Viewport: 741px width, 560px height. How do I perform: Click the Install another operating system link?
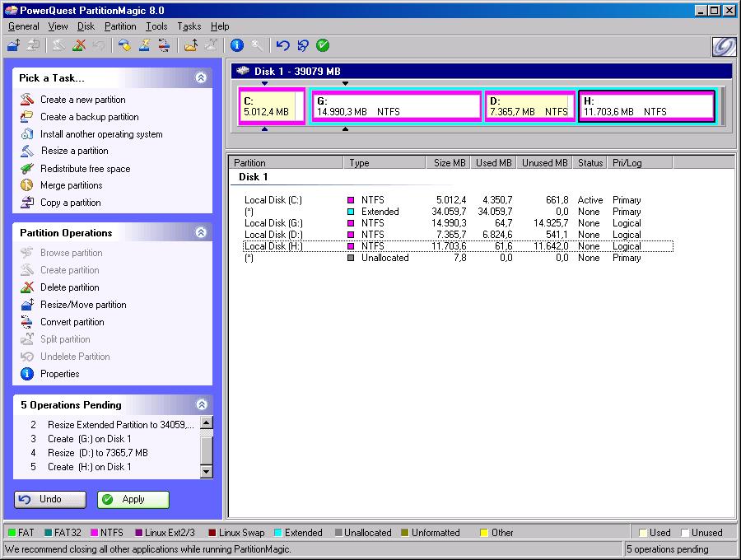101,134
